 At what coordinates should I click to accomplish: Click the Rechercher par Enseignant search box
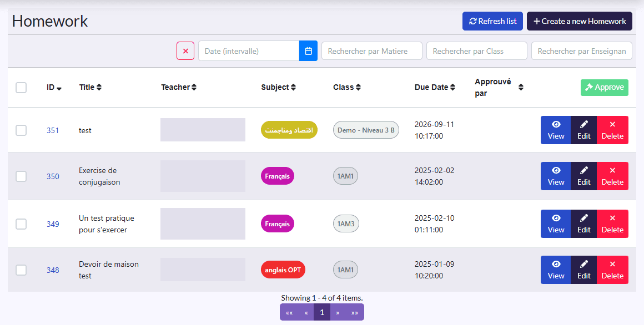point(582,51)
